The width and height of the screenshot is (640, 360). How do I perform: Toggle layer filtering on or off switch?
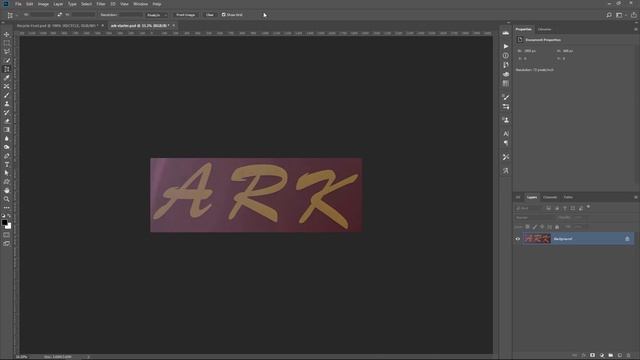[588, 207]
